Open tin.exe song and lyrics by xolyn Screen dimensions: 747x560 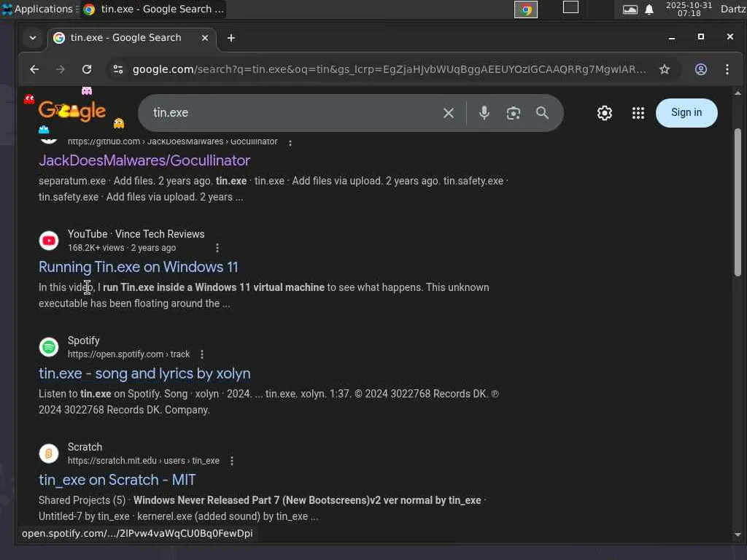pyautogui.click(x=144, y=374)
